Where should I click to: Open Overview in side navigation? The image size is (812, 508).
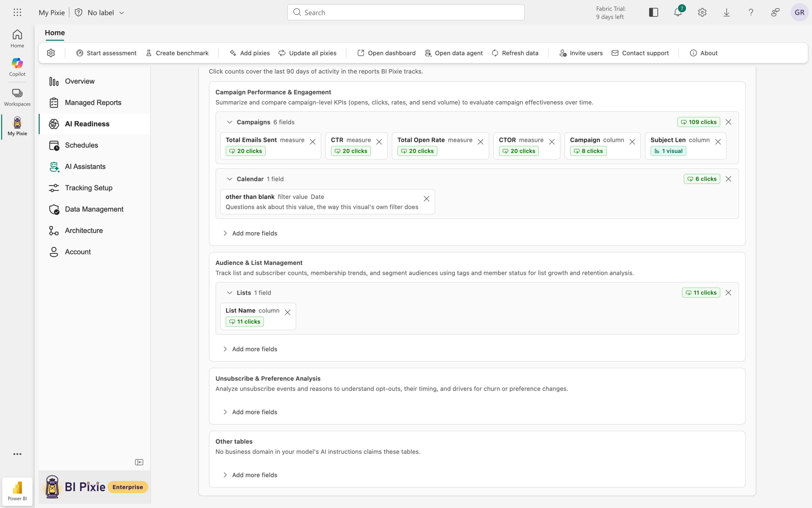(94, 81)
